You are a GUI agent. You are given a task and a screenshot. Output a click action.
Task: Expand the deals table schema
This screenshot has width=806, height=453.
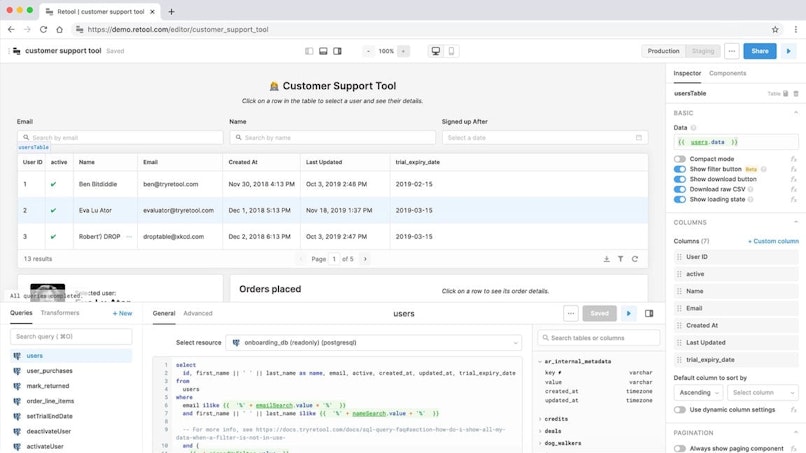[540, 431]
